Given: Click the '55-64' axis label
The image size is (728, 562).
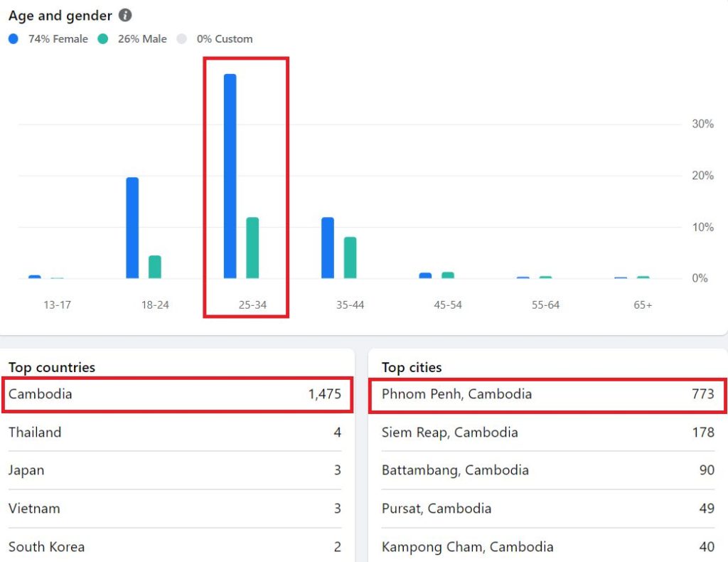Looking at the screenshot, I should [545, 305].
